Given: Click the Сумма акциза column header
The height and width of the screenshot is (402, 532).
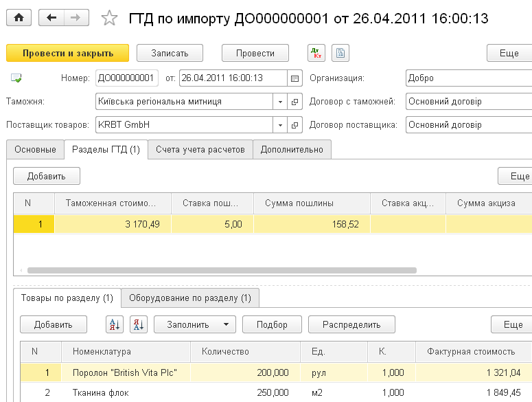Looking at the screenshot, I should click(489, 203).
